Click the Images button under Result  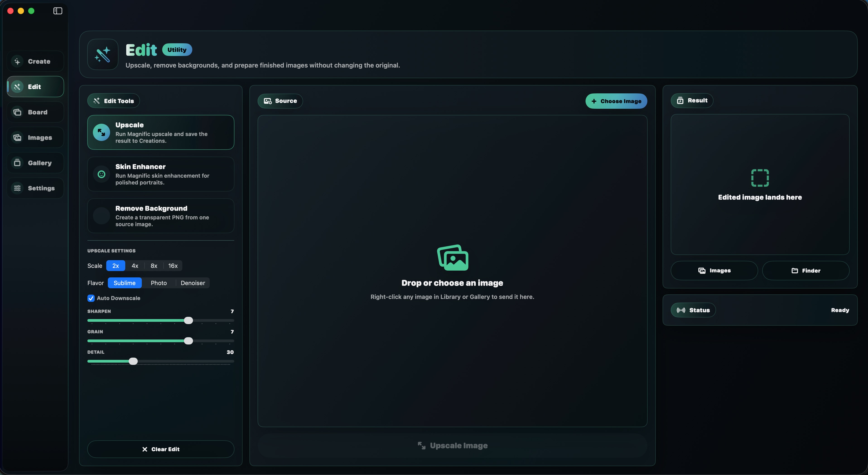pyautogui.click(x=714, y=270)
